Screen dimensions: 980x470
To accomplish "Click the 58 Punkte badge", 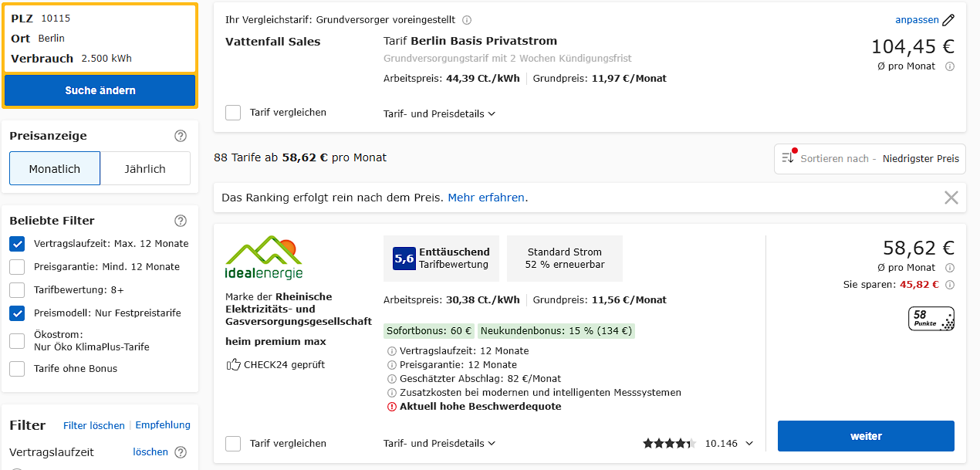I will (x=931, y=319).
